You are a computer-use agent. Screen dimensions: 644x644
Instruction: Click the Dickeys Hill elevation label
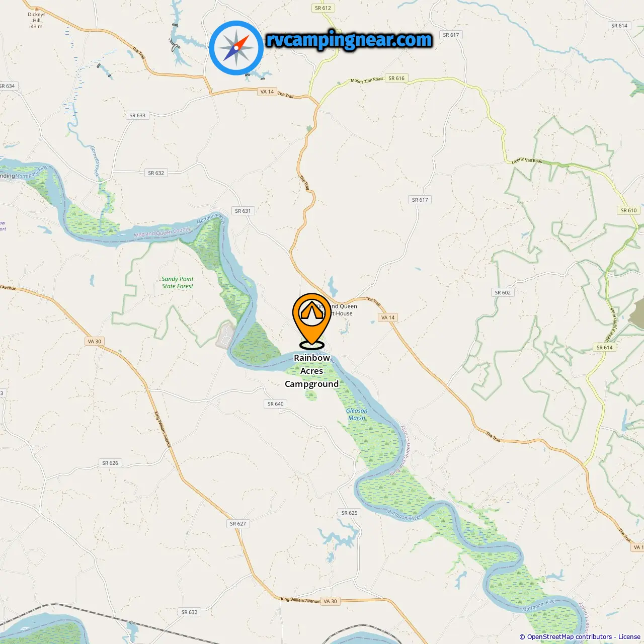36,20
